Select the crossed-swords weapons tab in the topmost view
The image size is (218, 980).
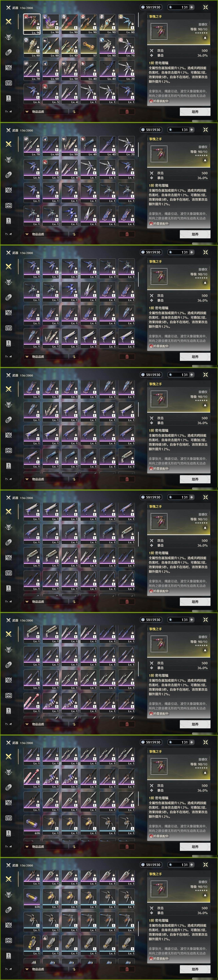[x=8, y=22]
